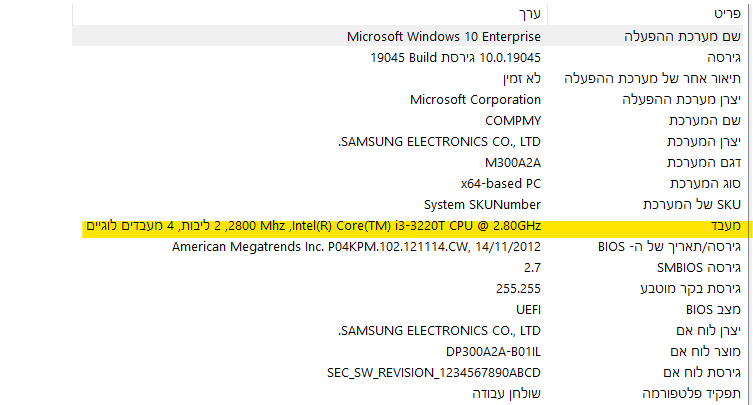This screenshot has height=405, width=753.
Task: Click the "ערך" column header
Action: (x=529, y=16)
